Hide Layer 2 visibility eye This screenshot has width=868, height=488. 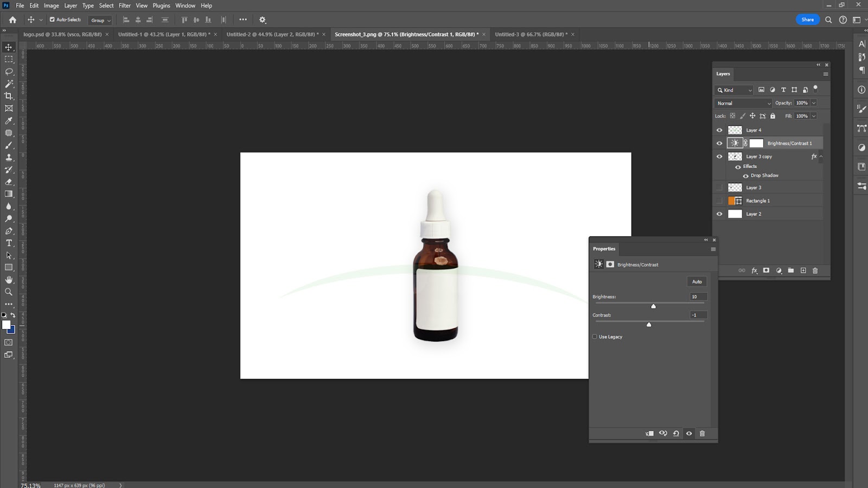click(x=719, y=214)
